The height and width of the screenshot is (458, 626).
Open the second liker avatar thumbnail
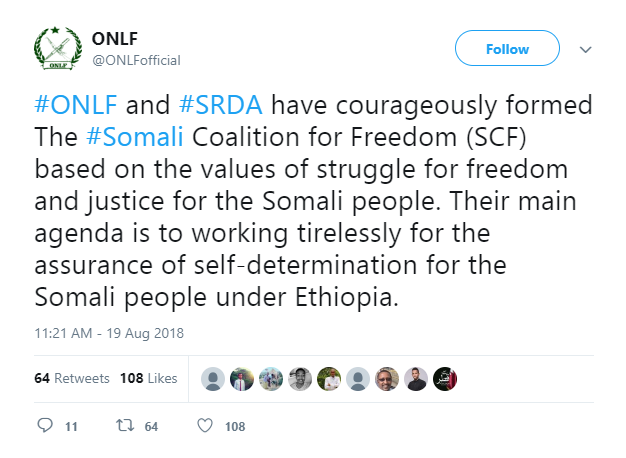pyautogui.click(x=242, y=379)
